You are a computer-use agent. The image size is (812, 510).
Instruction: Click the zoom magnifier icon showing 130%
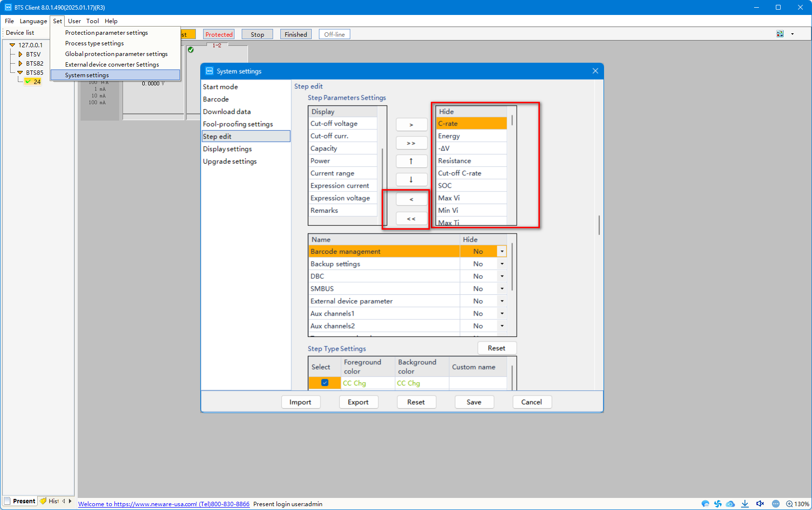[789, 504]
